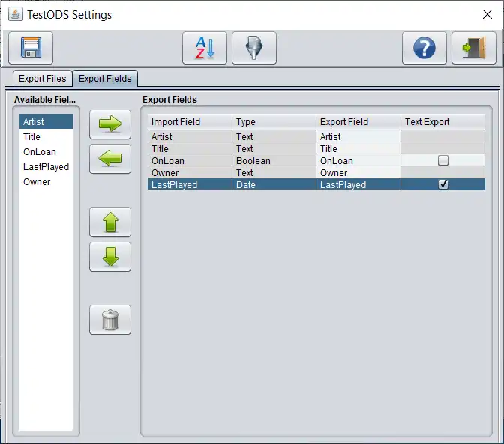Click the green right arrow button
504x444 pixels.
(x=110, y=124)
